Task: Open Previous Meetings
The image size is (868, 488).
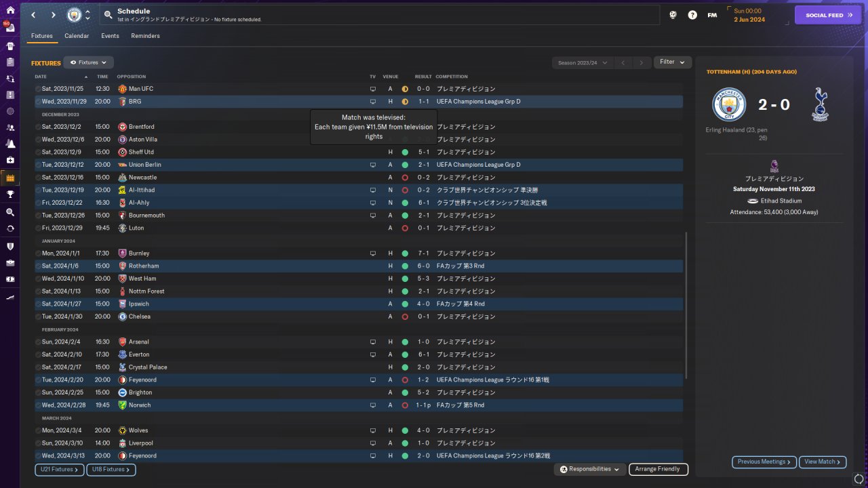Action: point(764,462)
